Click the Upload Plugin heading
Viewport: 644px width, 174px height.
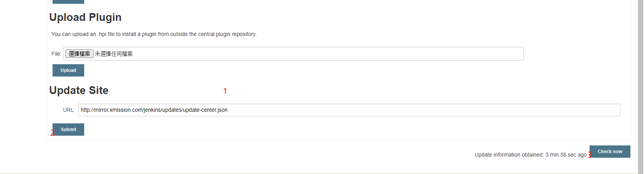pyautogui.click(x=85, y=17)
